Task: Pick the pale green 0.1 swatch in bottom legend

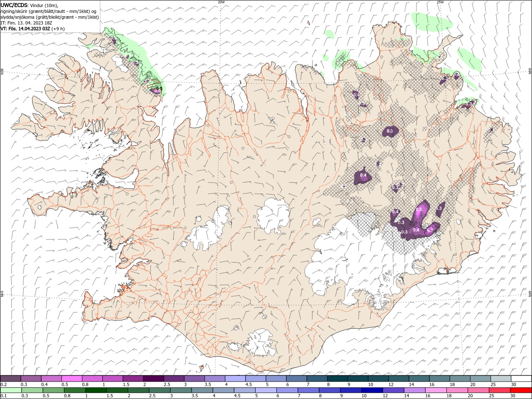Action: 10,390
